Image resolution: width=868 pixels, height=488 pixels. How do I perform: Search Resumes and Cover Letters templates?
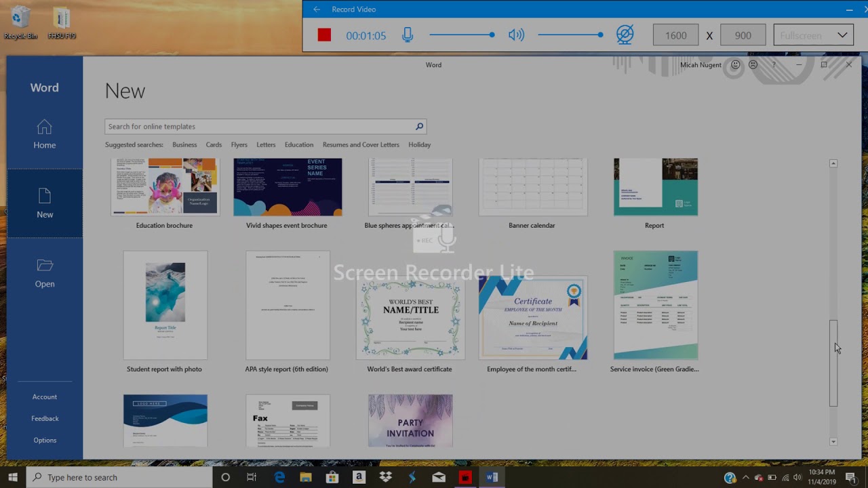click(361, 145)
